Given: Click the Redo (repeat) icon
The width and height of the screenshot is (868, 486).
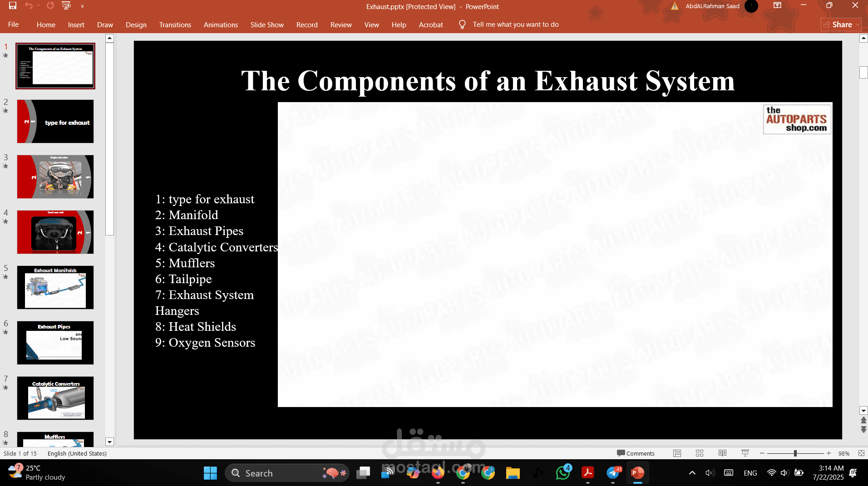Looking at the screenshot, I should [50, 6].
